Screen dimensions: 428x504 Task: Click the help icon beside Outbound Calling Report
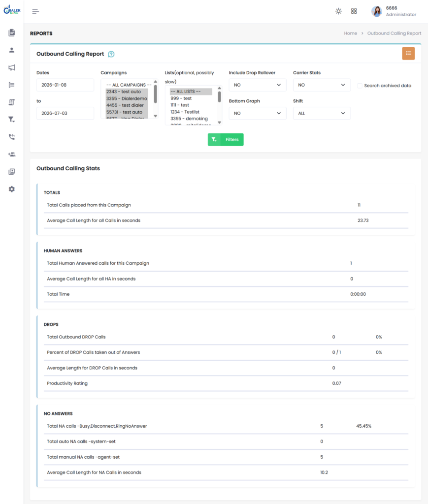pos(111,54)
